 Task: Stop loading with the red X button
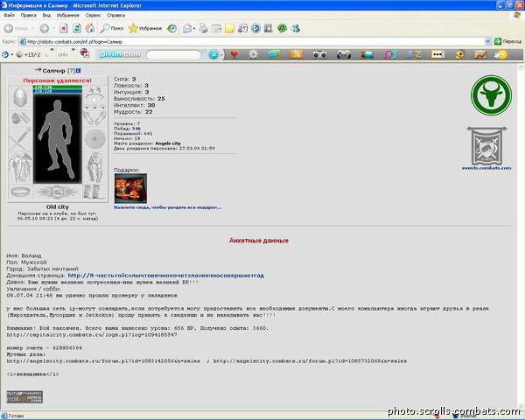coord(64,29)
